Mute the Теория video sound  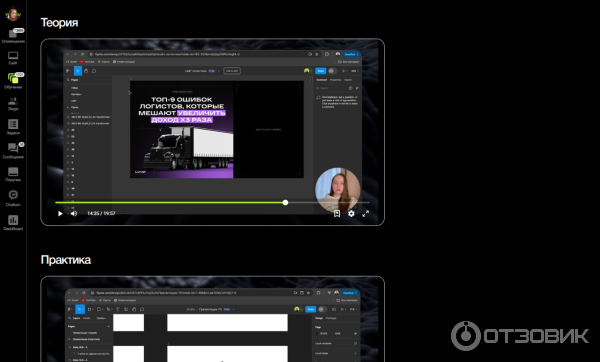point(74,214)
